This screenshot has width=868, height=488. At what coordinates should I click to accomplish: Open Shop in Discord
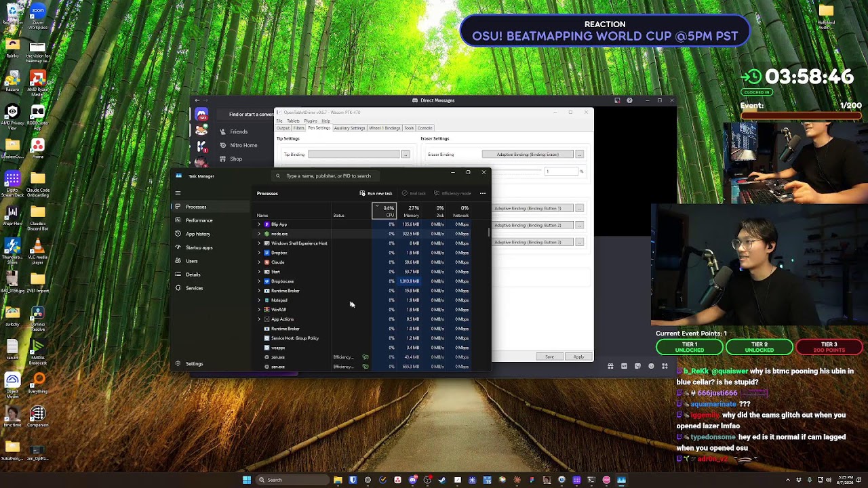point(231,159)
